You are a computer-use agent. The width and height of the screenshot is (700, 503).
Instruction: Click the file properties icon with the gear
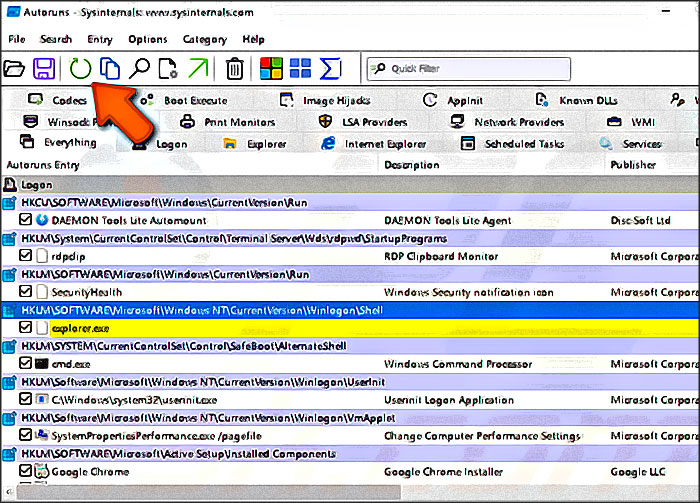(168, 69)
